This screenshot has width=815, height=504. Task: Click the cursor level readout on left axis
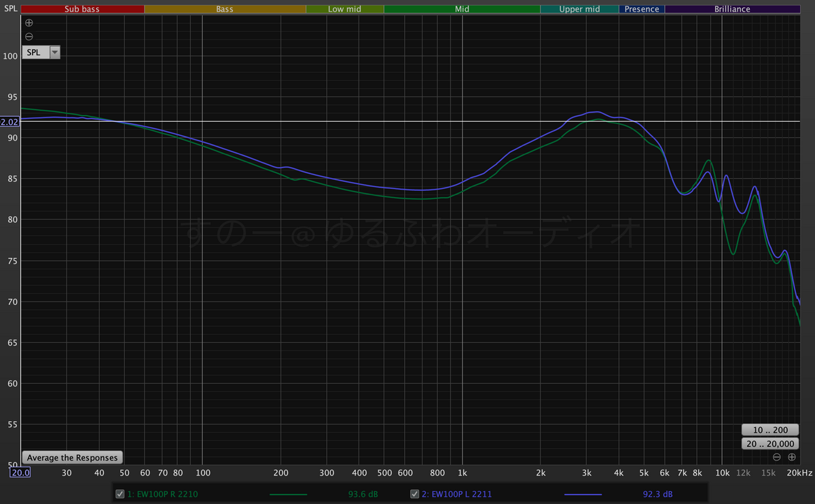point(10,122)
